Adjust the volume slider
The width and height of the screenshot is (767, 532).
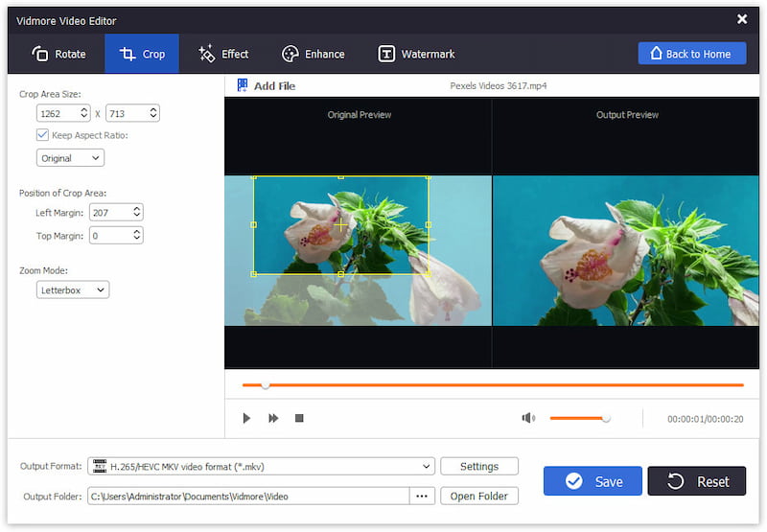pos(606,418)
